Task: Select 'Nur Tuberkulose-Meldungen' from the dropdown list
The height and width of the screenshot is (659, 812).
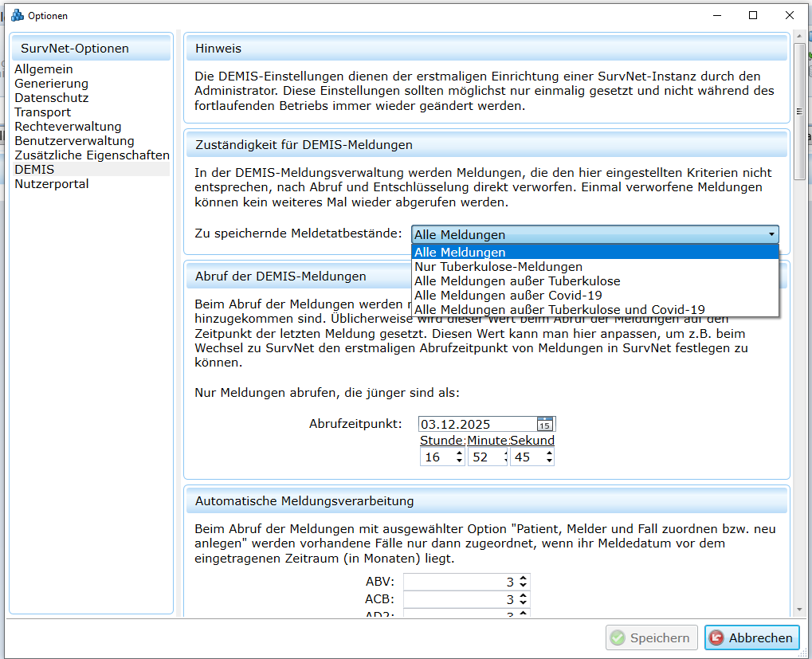Action: click(x=498, y=267)
